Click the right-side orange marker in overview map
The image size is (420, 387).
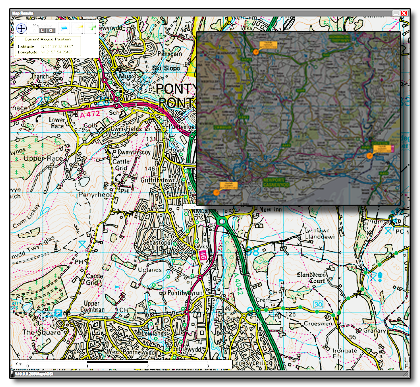(369, 156)
